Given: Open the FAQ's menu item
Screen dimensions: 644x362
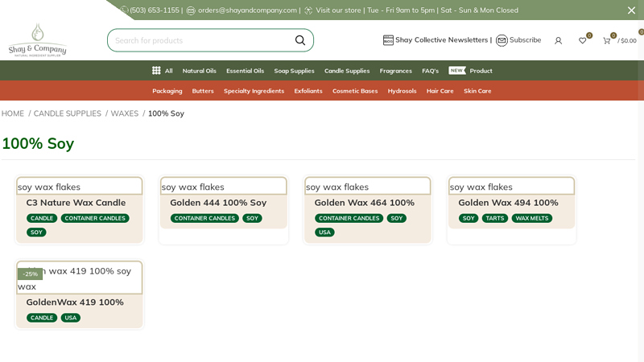Looking at the screenshot, I should [x=430, y=71].
